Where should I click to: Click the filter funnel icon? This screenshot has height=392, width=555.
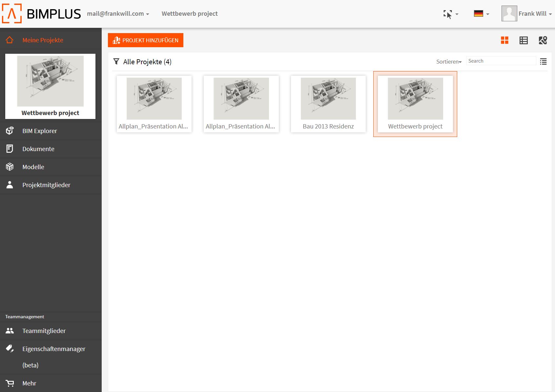[x=116, y=62]
